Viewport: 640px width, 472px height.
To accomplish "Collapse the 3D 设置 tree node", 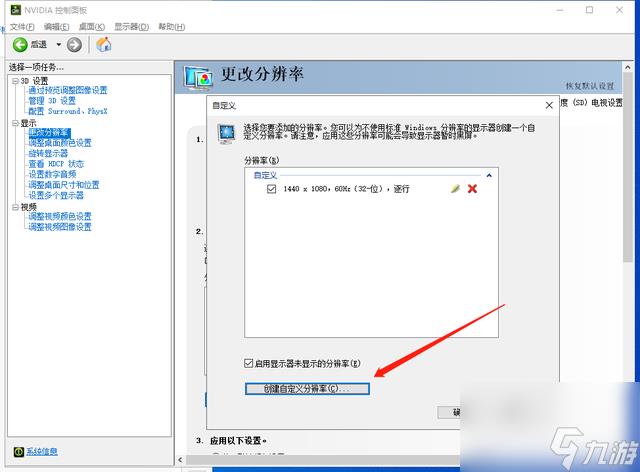I will 15,81.
